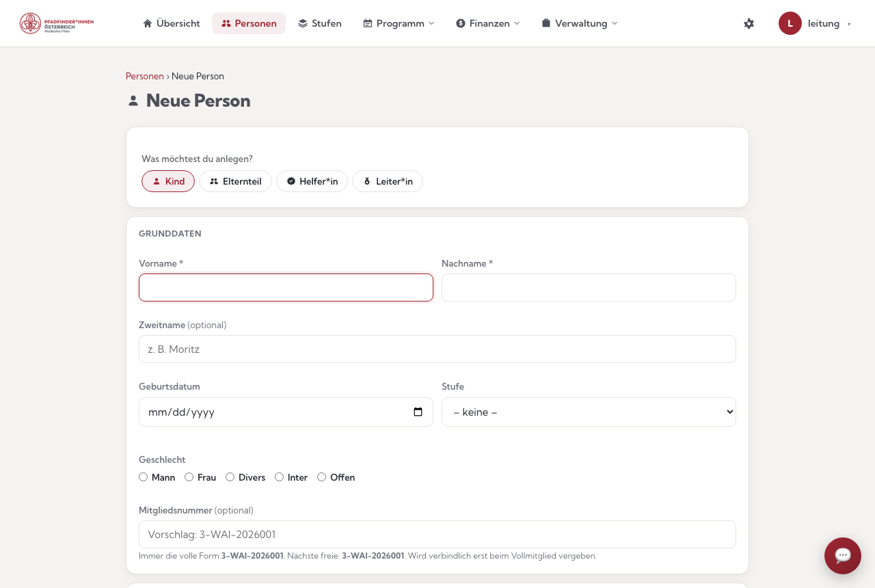
Task: Open the chat bubble widget
Action: (842, 555)
